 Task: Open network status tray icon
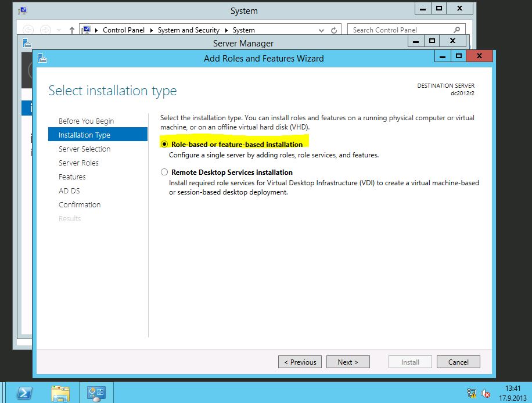[x=472, y=393]
